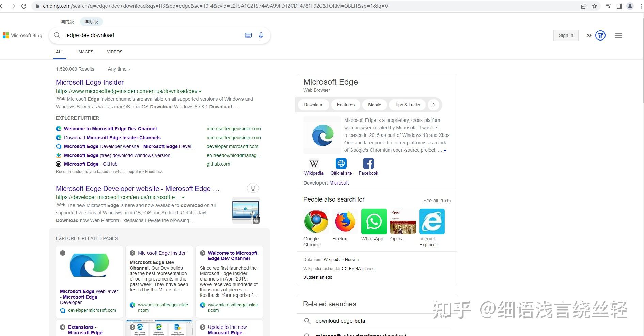Go forward with the browser arrow
The width and height of the screenshot is (644, 336).
pyautogui.click(x=13, y=6)
